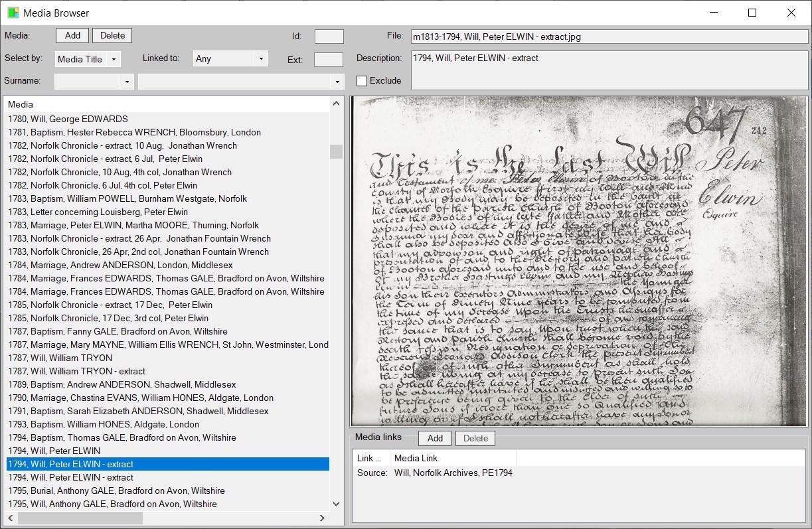Enable the Exclude checkbox

(x=362, y=81)
